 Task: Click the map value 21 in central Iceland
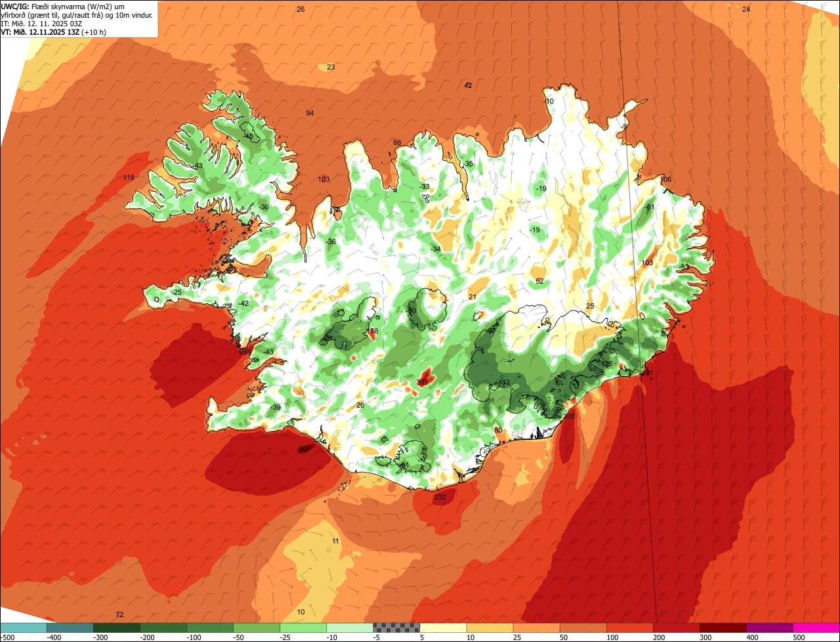(472, 297)
